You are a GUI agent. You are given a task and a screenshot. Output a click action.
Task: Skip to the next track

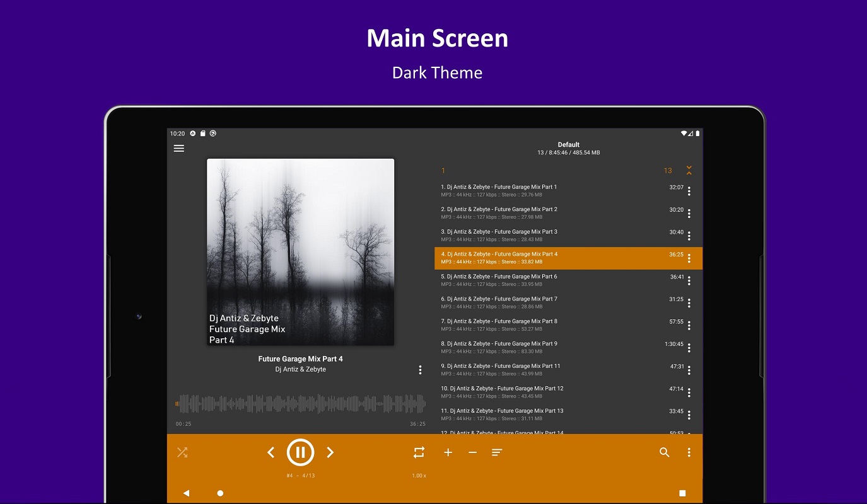pos(330,452)
